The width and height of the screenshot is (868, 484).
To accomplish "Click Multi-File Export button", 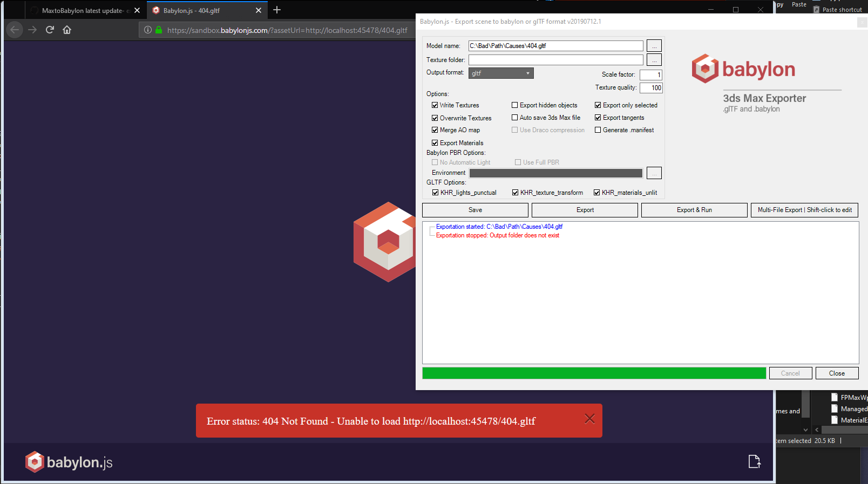I will point(804,210).
